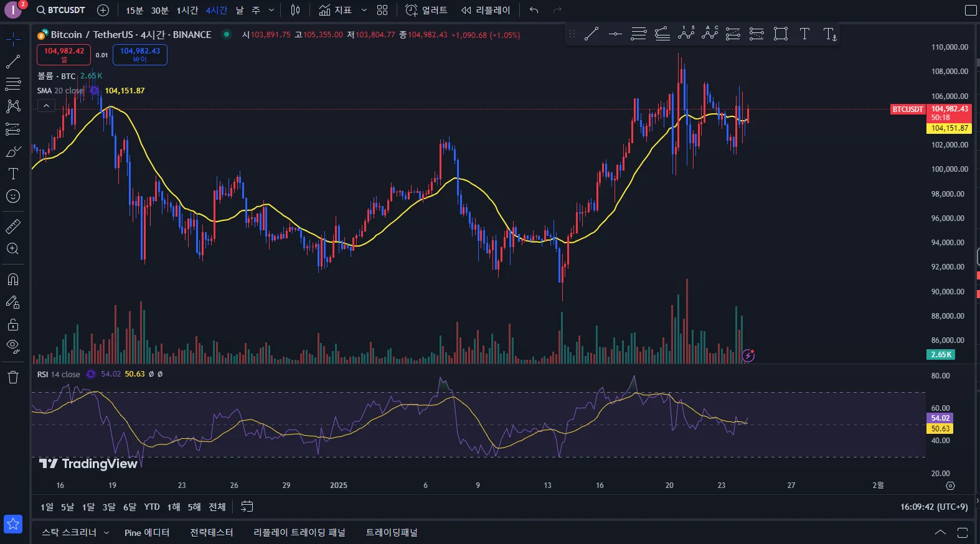980x544 pixels.
Task: Open the 트레이딩패널 tab
Action: (x=392, y=533)
